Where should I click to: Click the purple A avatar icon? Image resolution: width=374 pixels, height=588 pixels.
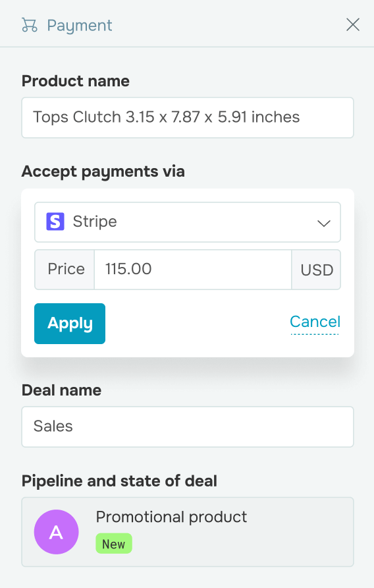pos(56,532)
